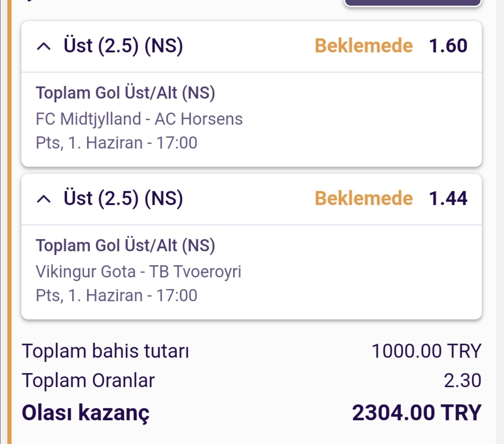This screenshot has height=444, width=504.
Task: Select first Üst (2.5) (NS) header
Action: [x=123, y=45]
